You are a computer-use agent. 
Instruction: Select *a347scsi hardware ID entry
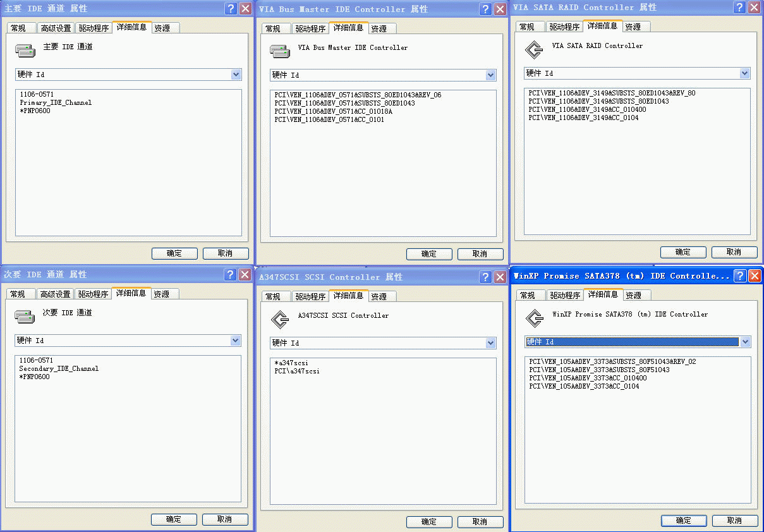(291, 363)
